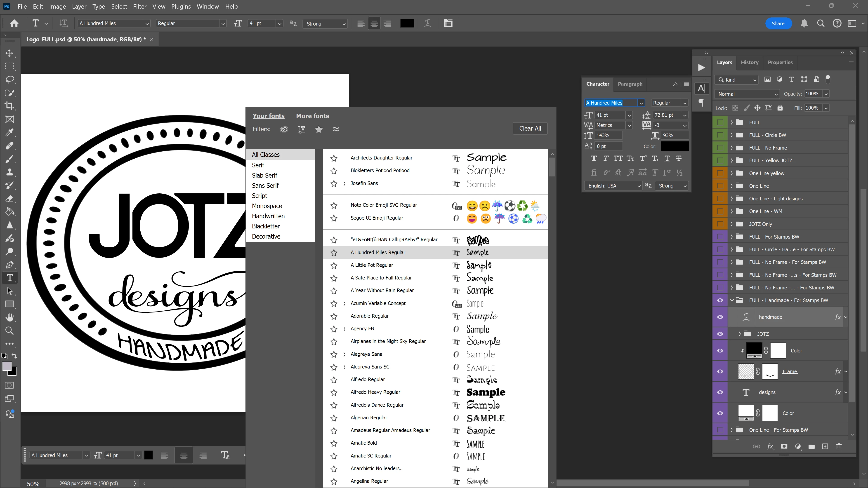
Task: Open the anti-aliasing Strong dropdown in options bar
Action: [325, 23]
